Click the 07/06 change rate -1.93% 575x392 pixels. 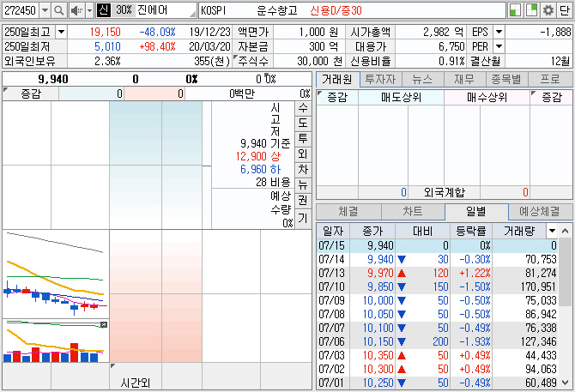pos(475,341)
